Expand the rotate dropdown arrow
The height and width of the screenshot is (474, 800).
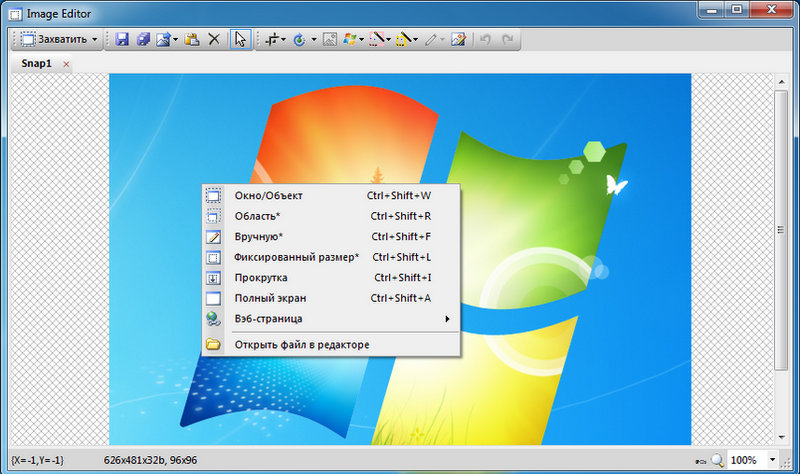[314, 39]
